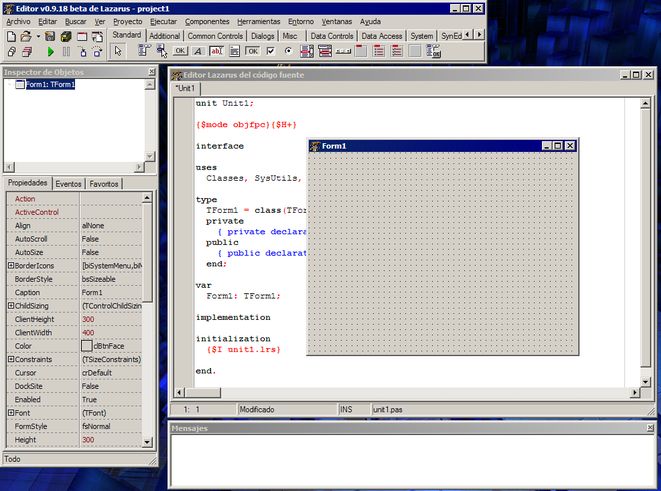Open the Proyecto menu
The height and width of the screenshot is (491, 661).
coord(127,21)
